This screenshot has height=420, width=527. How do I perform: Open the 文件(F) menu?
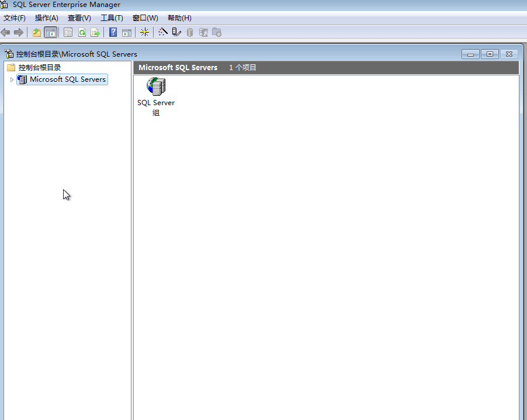15,18
